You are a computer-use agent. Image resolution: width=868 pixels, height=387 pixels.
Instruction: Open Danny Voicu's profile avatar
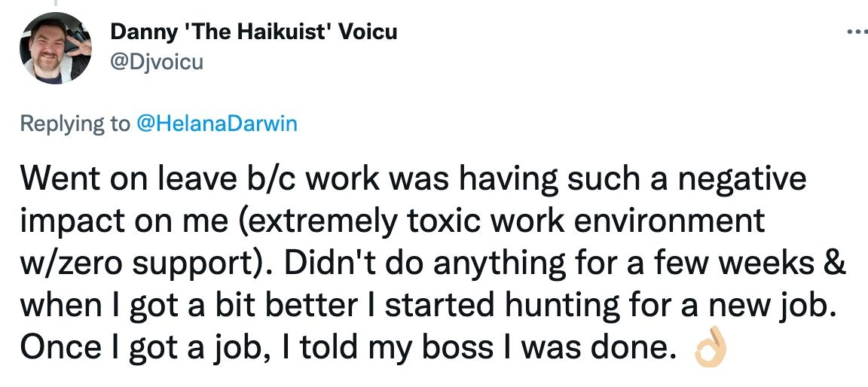pyautogui.click(x=57, y=49)
